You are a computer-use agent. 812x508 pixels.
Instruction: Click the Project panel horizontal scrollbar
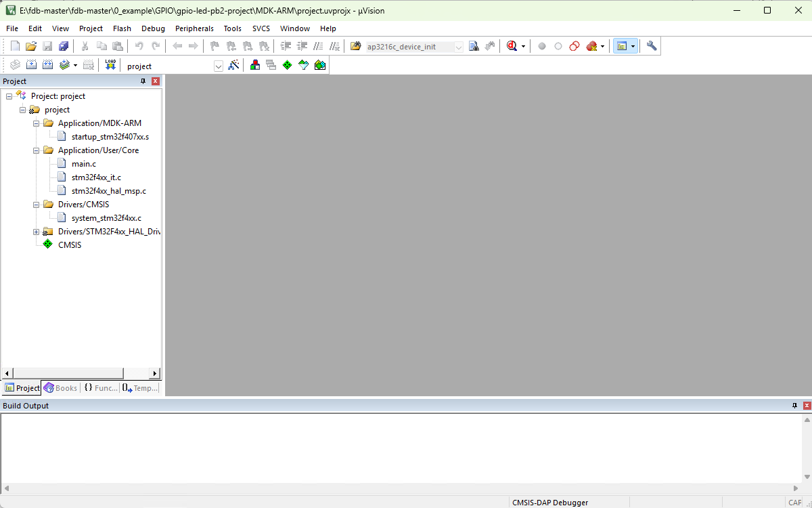[x=68, y=373]
